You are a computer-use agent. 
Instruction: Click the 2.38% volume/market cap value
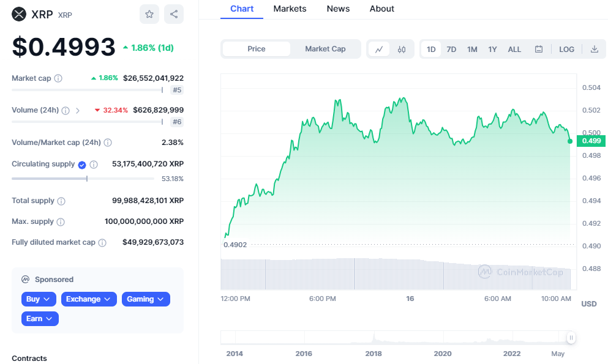[173, 143]
